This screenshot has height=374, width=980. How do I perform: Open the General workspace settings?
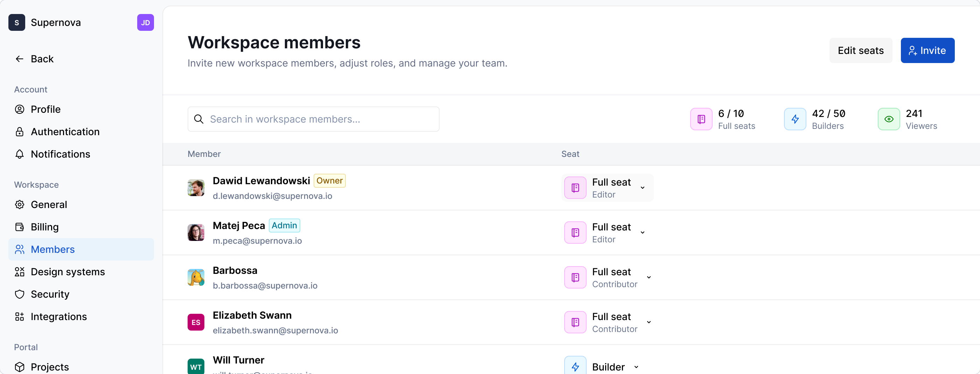point(49,204)
